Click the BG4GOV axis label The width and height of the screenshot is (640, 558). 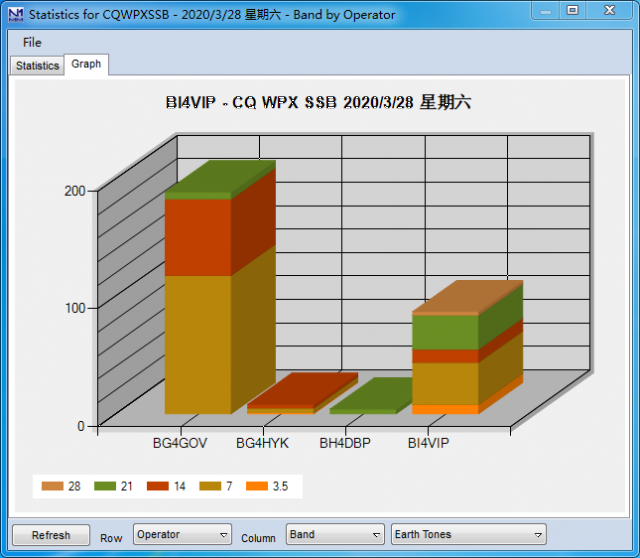(x=180, y=443)
